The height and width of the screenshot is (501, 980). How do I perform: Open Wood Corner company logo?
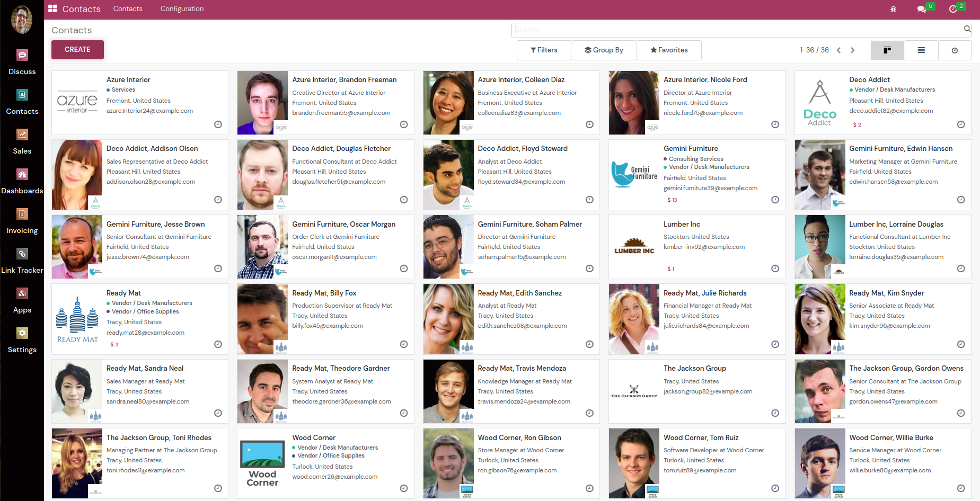[262, 463]
